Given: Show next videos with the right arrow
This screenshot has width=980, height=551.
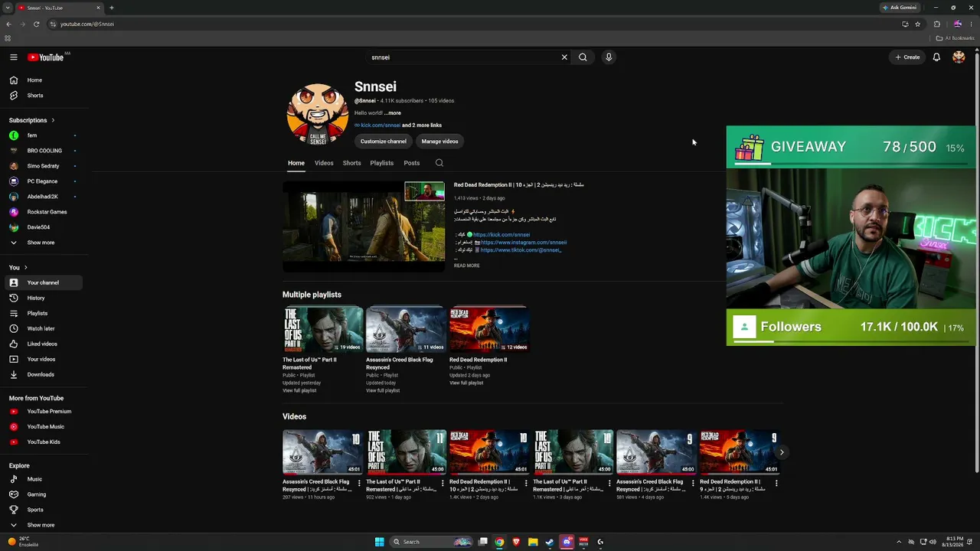Looking at the screenshot, I should [x=781, y=452].
